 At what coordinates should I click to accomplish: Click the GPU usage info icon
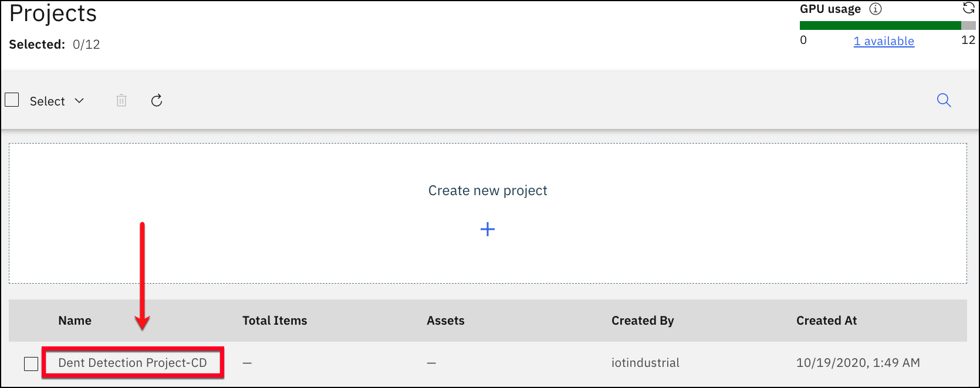tap(876, 9)
